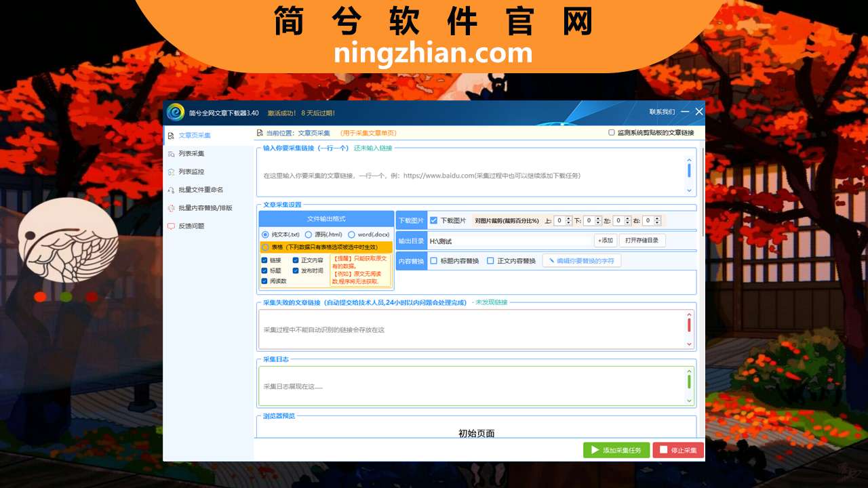Toggle the 下载图片 checkbox
The height and width of the screenshot is (488, 868).
tap(434, 220)
